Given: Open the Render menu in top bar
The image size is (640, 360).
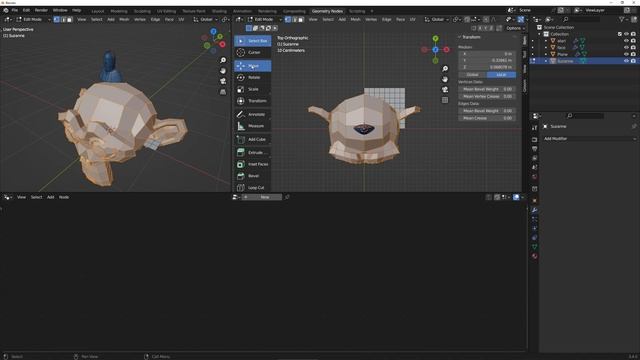Looking at the screenshot, I should point(41,10).
